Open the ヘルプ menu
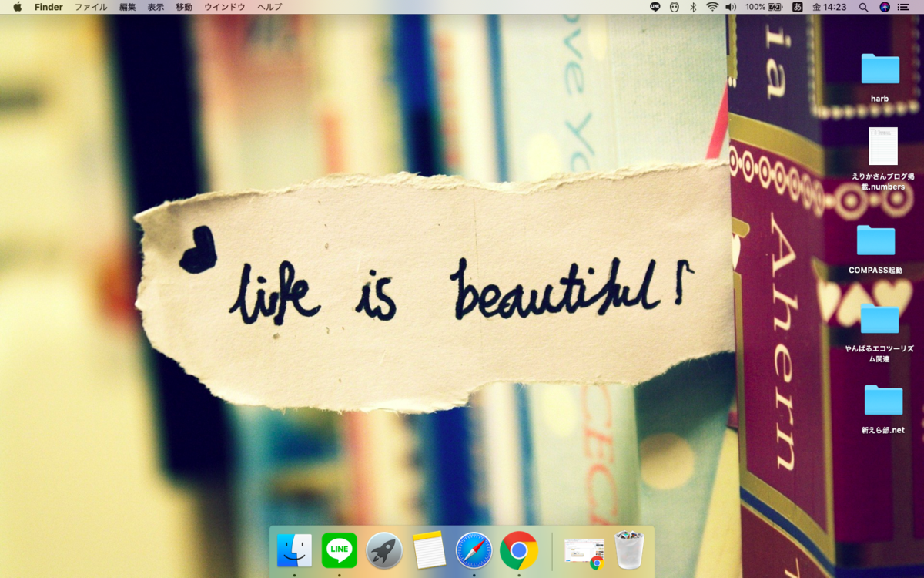 click(x=269, y=7)
